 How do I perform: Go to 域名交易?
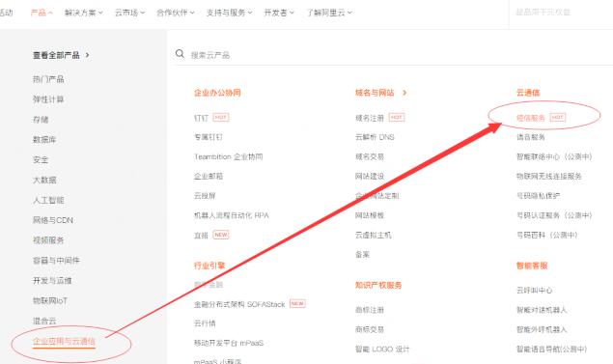click(370, 156)
